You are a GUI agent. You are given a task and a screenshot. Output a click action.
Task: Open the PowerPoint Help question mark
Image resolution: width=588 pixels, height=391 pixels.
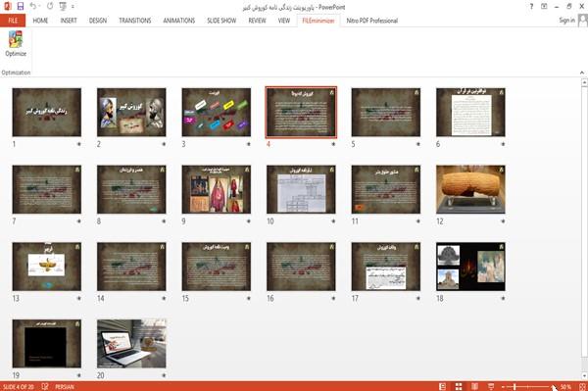click(x=531, y=7)
